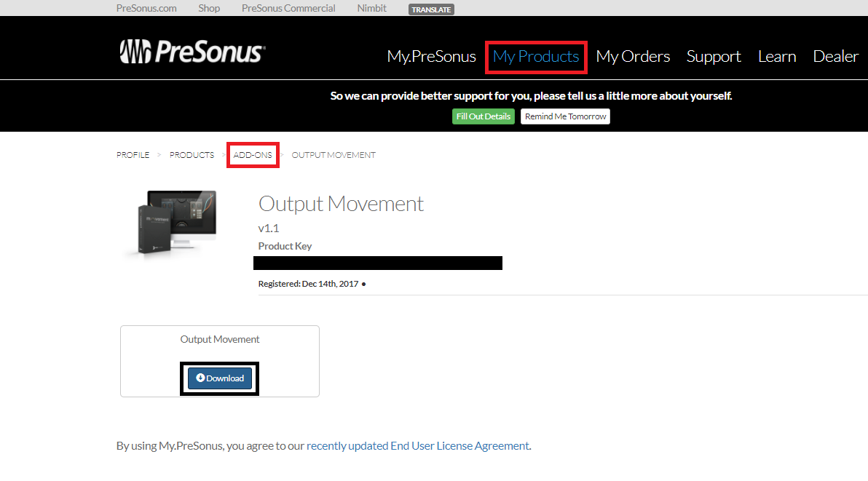Open the PreSonus.com link
Image resolution: width=868 pixels, height=481 pixels.
146,8
